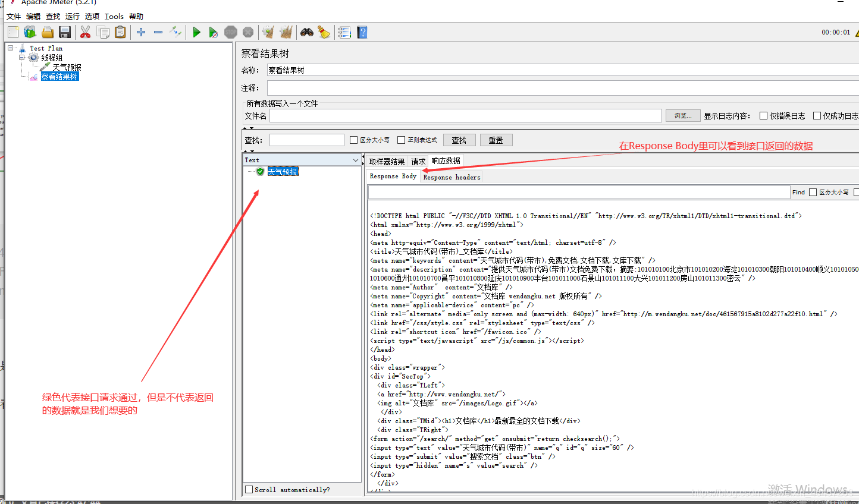Click the 文件名 input field
Image resolution: width=859 pixels, height=504 pixels.
(466, 116)
